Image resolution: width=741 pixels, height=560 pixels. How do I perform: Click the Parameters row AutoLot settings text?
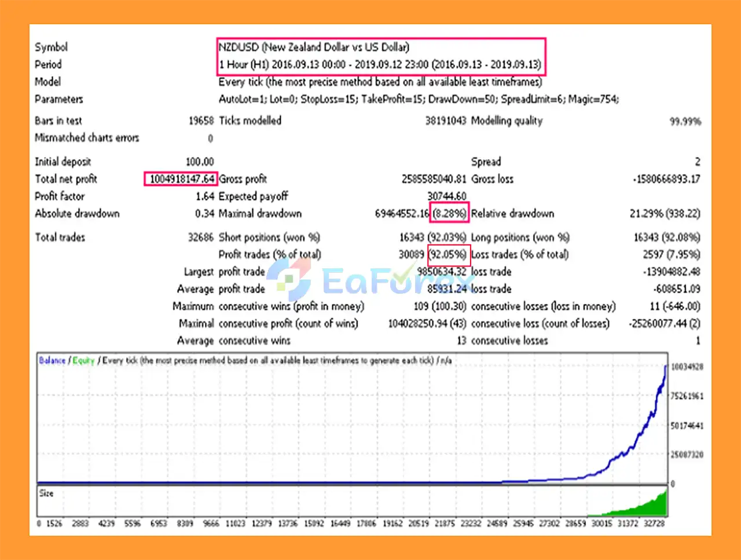point(418,99)
